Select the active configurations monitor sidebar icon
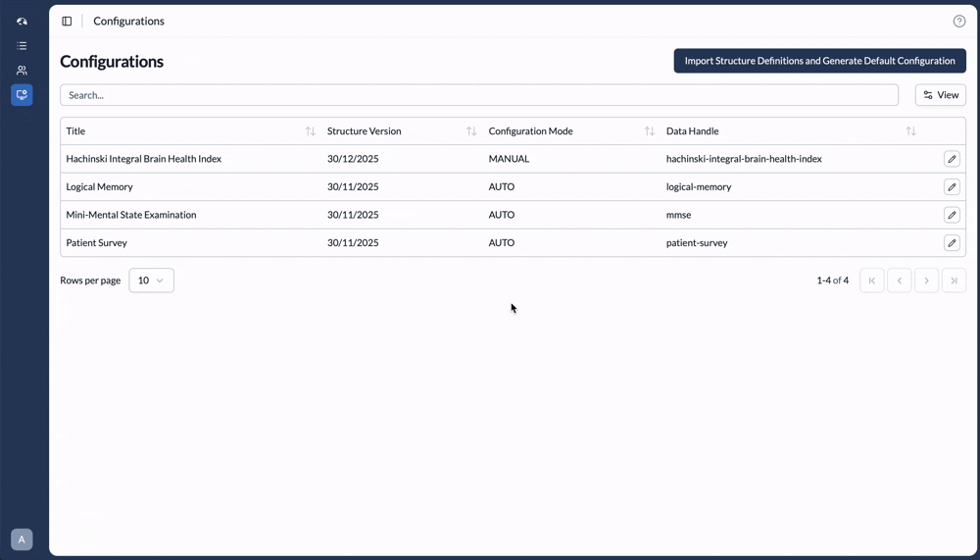 22,95
